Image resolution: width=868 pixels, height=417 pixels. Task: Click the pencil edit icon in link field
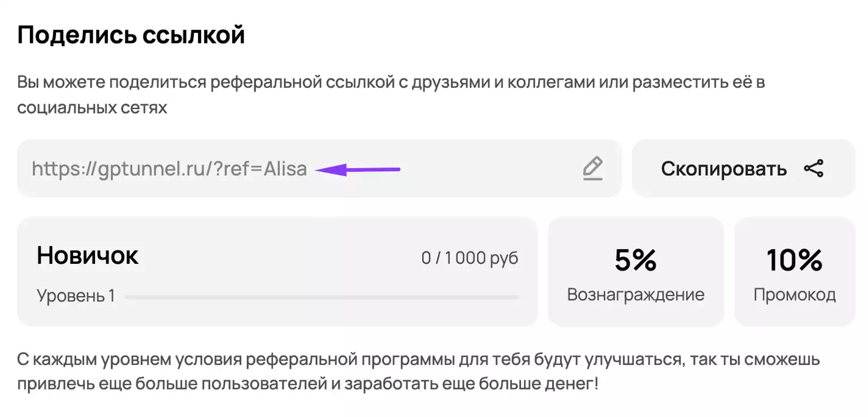click(x=592, y=169)
